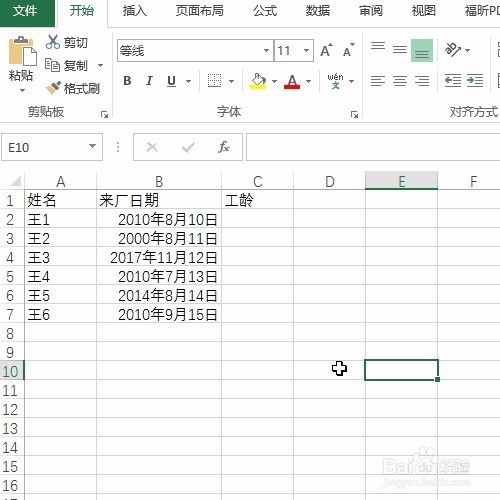Open Font group dialog launcher
Screen dimensions: 500x500
point(354,115)
